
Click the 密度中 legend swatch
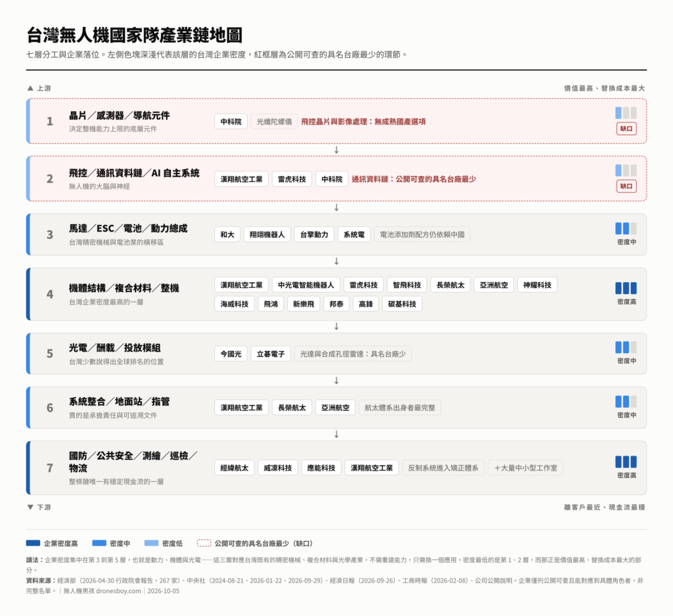coord(99,543)
